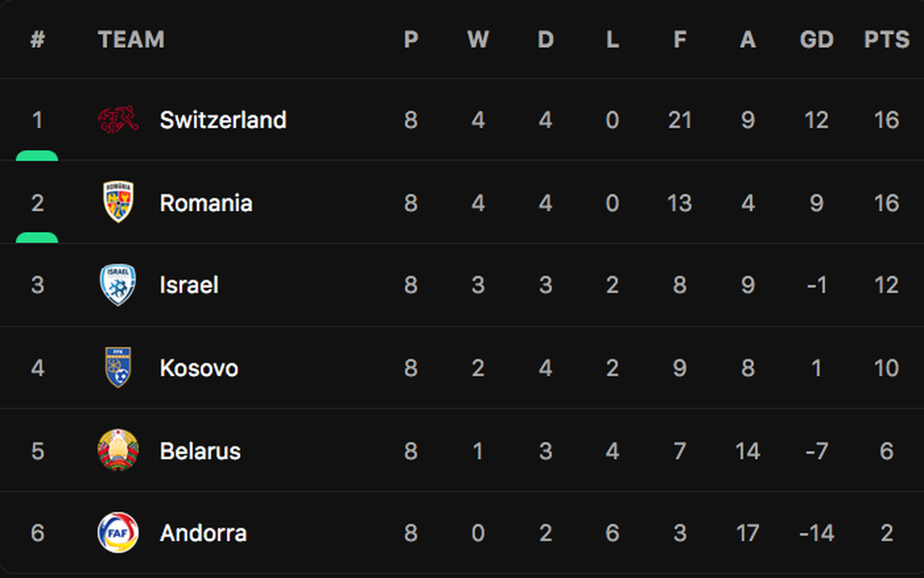
Task: Click the # position column header
Action: coord(37,40)
